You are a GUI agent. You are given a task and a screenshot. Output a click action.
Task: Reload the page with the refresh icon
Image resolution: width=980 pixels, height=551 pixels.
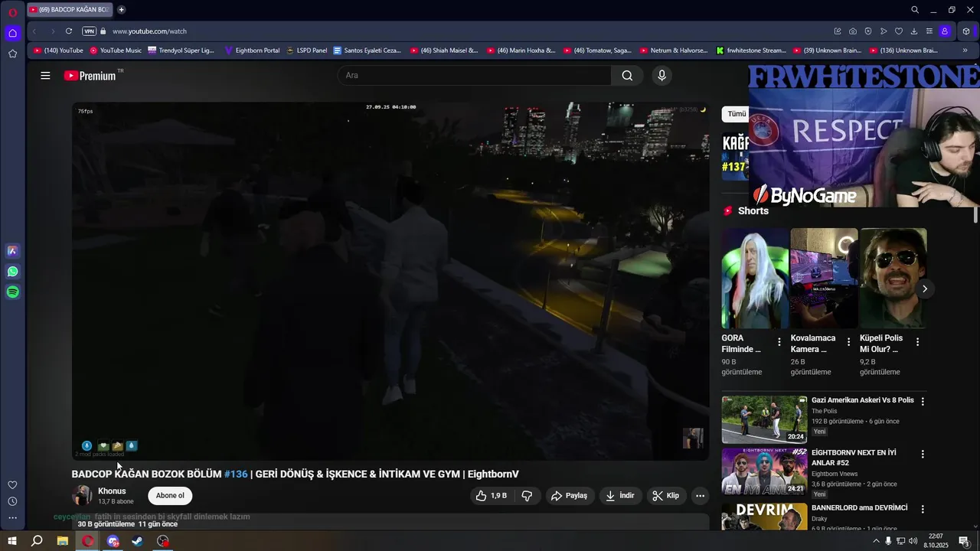click(x=69, y=31)
